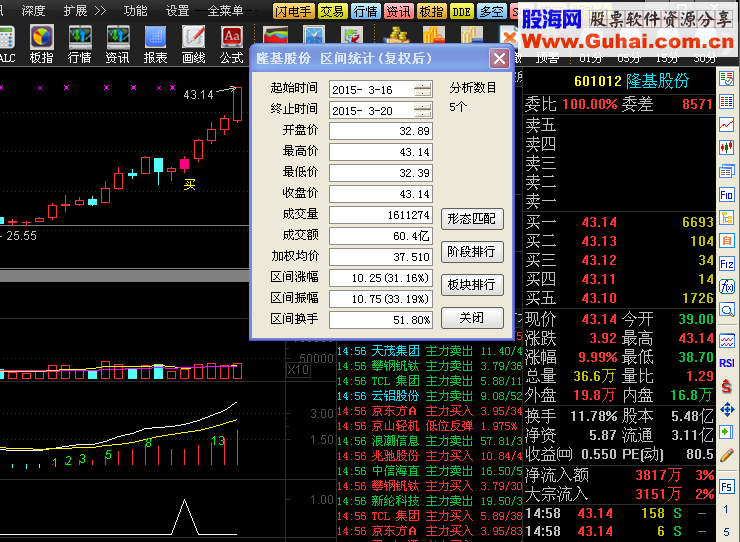Click the 净流入额 3817万 row

(620, 475)
